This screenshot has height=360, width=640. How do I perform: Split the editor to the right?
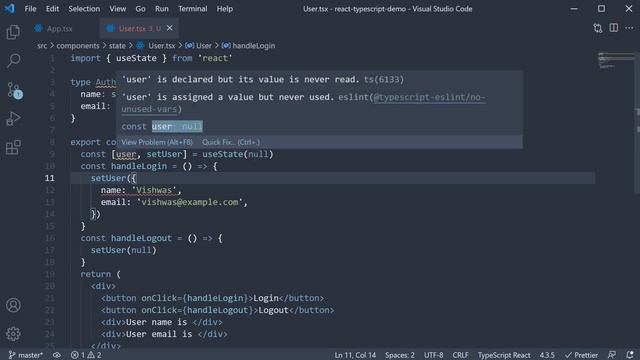coord(613,28)
